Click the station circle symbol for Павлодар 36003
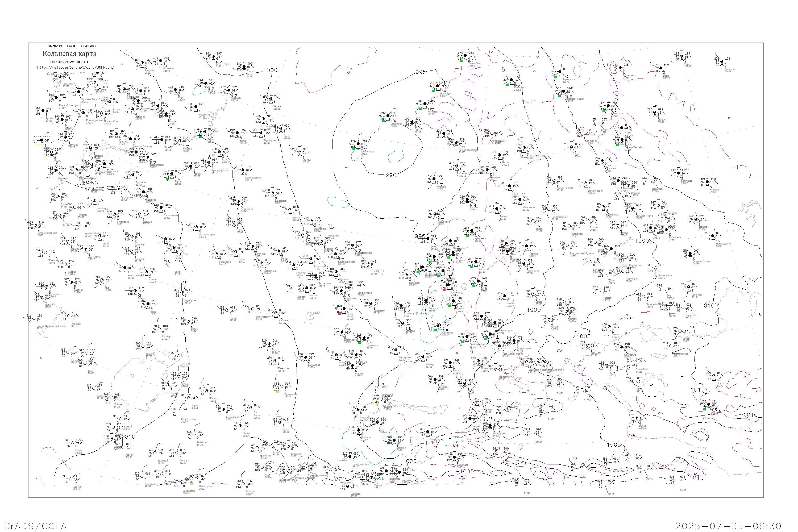The height and width of the screenshot is (532, 798). [x=426, y=301]
